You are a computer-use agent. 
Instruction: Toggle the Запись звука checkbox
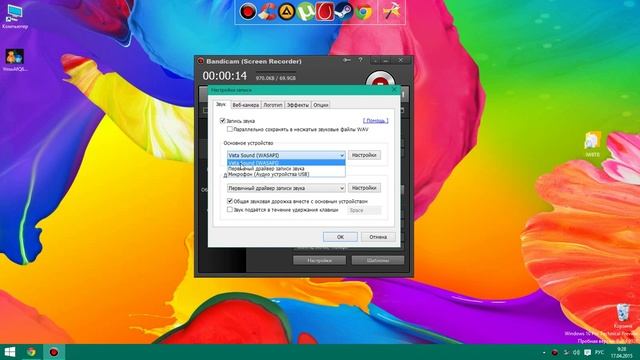(x=222, y=120)
